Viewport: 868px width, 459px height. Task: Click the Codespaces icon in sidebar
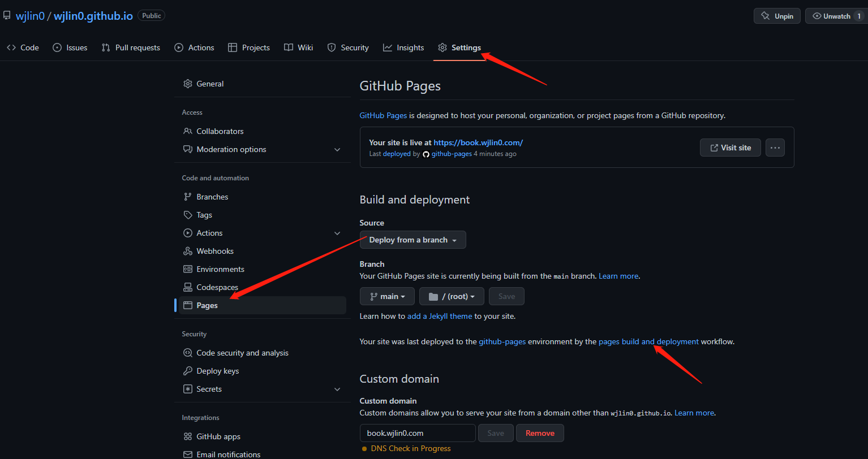(x=187, y=287)
